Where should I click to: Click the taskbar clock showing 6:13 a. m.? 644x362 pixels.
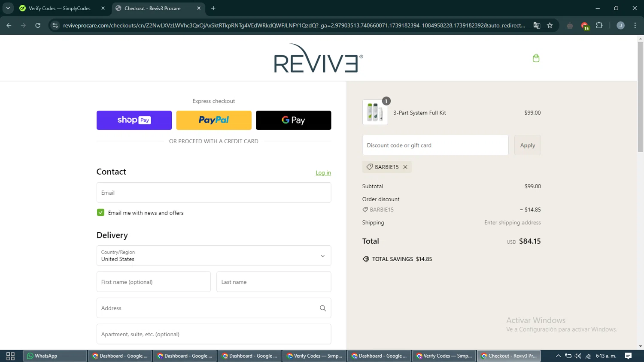tap(606, 356)
